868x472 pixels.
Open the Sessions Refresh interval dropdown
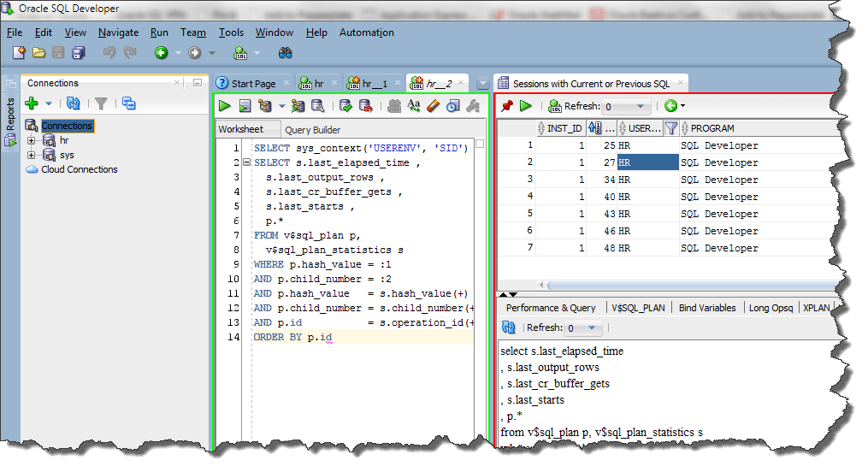641,106
